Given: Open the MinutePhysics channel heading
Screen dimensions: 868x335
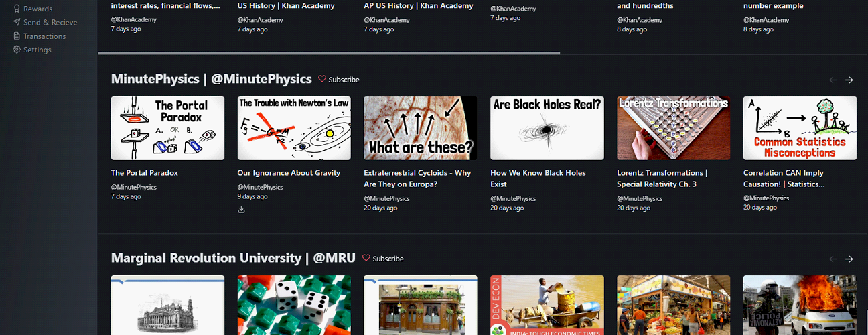Looking at the screenshot, I should pos(212,79).
